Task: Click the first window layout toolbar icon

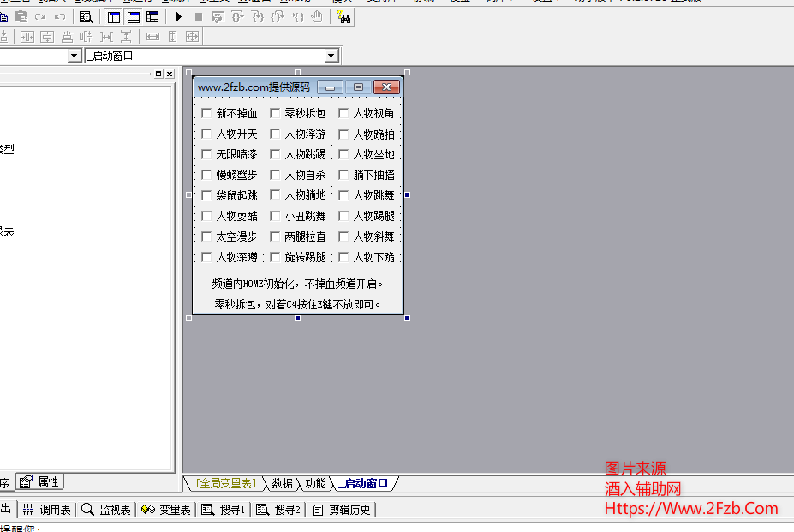Action: [114, 16]
